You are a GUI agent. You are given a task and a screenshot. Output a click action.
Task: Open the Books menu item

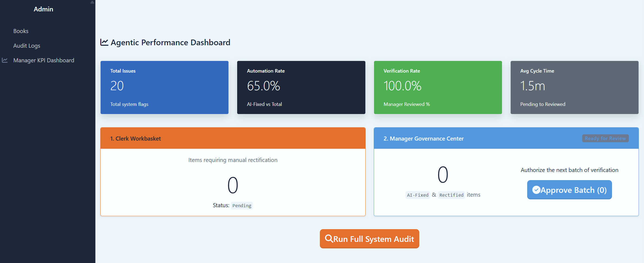coord(21,31)
